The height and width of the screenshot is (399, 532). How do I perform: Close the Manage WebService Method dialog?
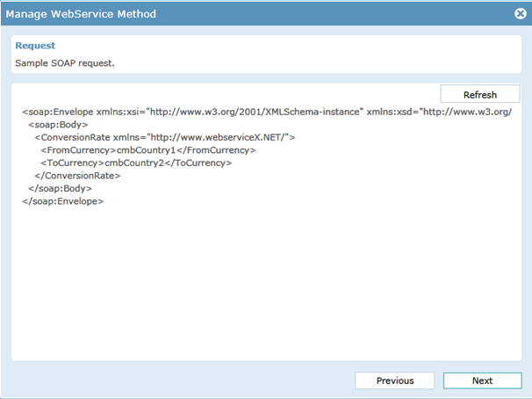click(520, 13)
